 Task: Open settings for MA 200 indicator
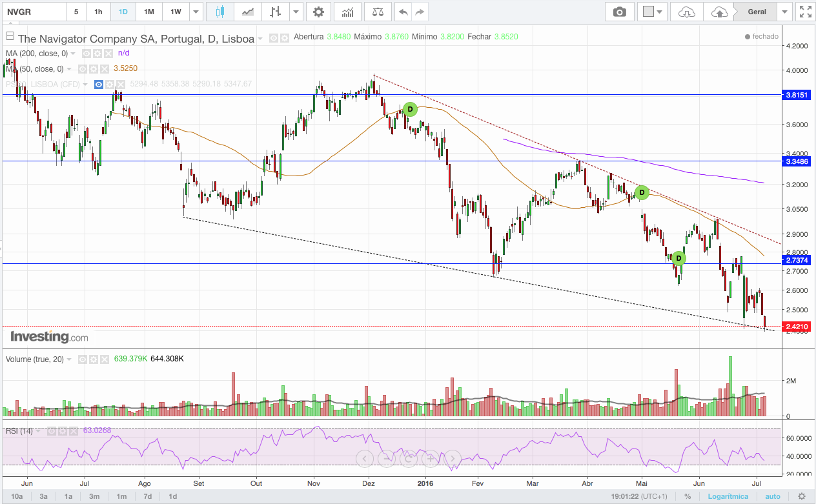point(96,54)
